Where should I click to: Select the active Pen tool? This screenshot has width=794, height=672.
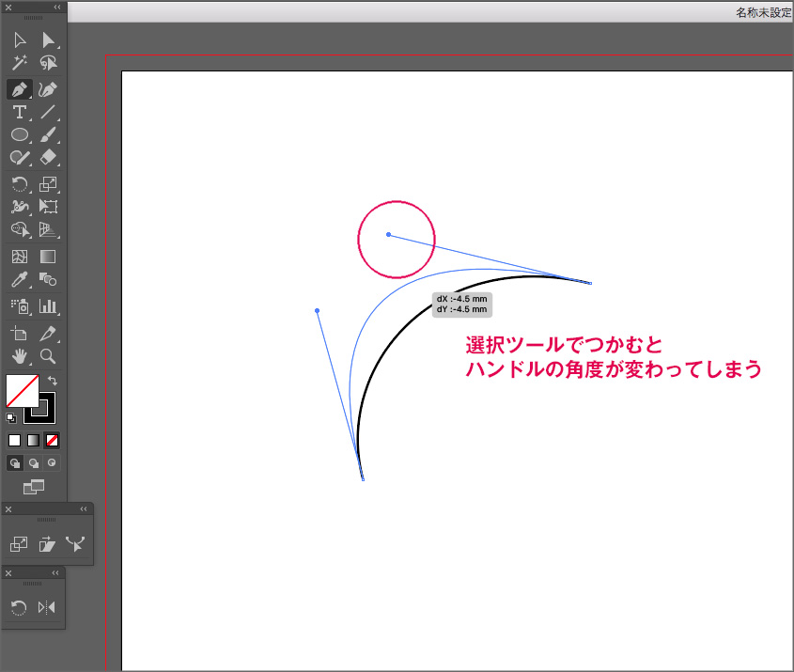[x=19, y=89]
